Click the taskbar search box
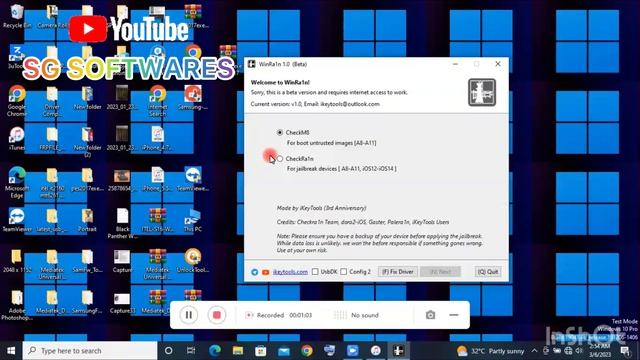 [90, 351]
